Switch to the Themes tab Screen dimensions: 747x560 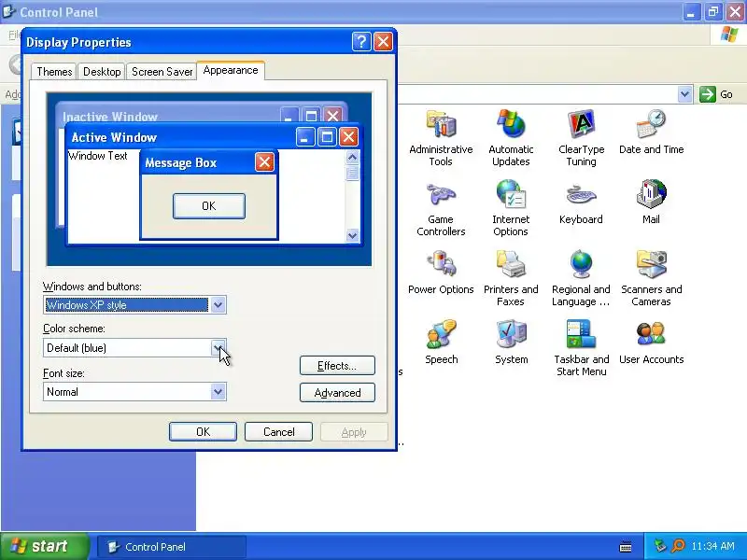pos(54,72)
